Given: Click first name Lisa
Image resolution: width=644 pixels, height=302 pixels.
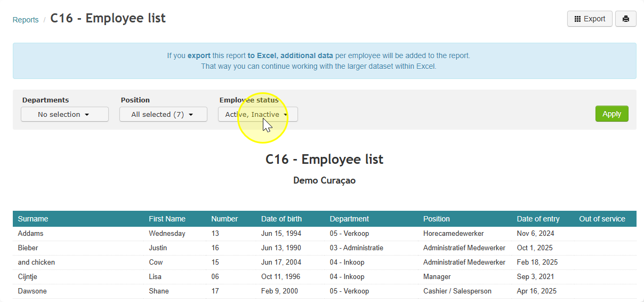Looking at the screenshot, I should (155, 276).
